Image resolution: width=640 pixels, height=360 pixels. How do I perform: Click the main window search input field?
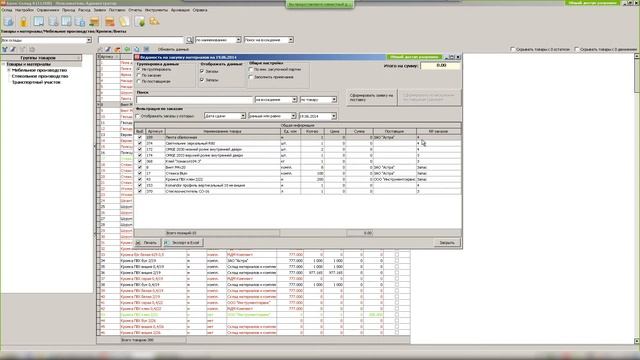(141, 40)
